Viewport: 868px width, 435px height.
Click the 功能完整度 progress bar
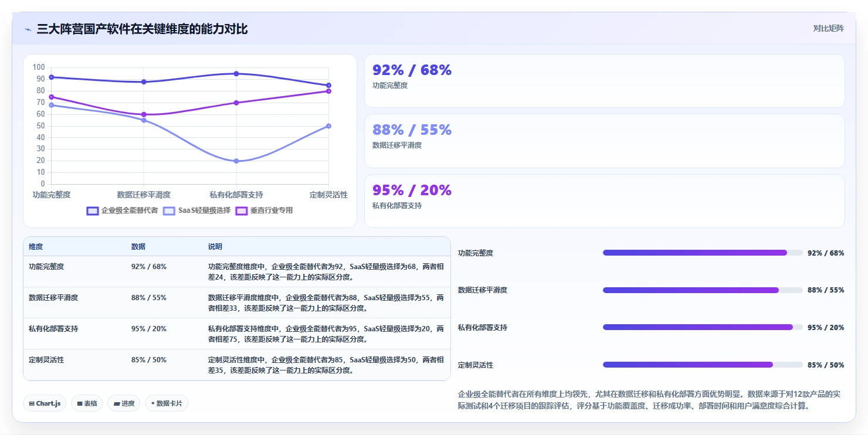pos(703,253)
